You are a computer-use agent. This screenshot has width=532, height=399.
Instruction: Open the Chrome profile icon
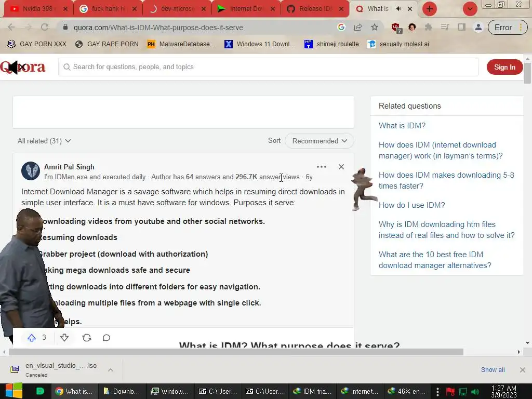click(x=478, y=27)
